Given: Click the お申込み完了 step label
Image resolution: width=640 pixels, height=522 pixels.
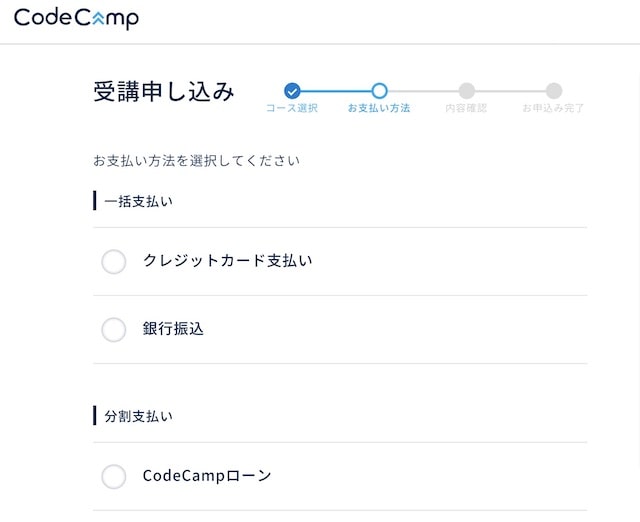Looking at the screenshot, I should 553,108.
